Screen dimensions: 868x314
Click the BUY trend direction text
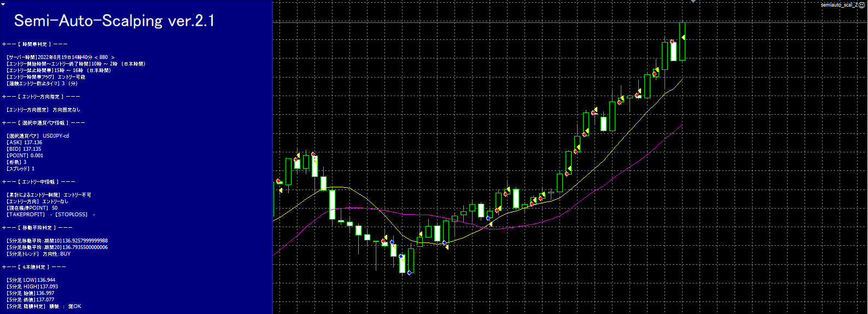pos(65,254)
